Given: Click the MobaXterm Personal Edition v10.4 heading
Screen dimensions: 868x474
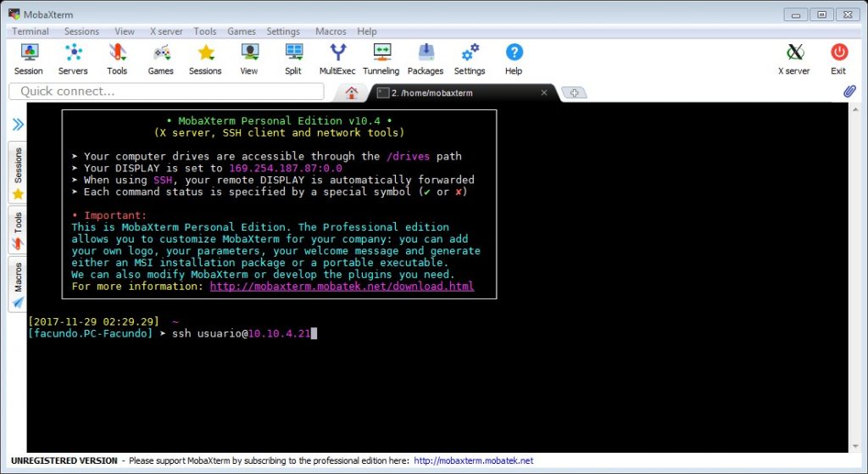Looking at the screenshot, I should 279,120.
